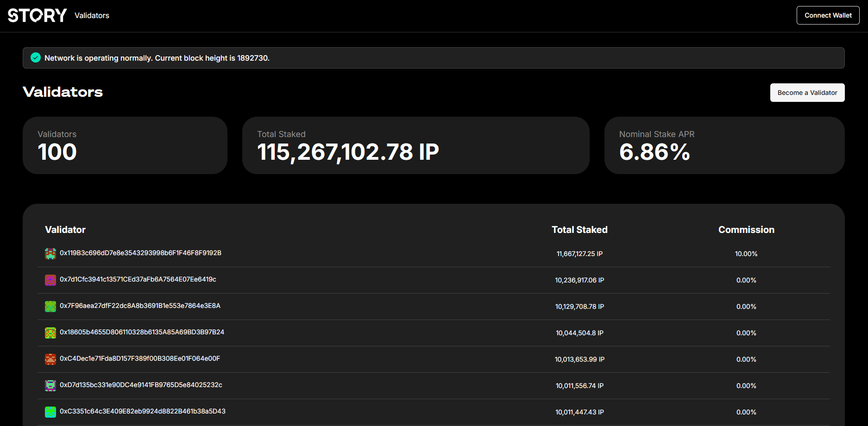Click the Total Staked column header

tap(579, 230)
